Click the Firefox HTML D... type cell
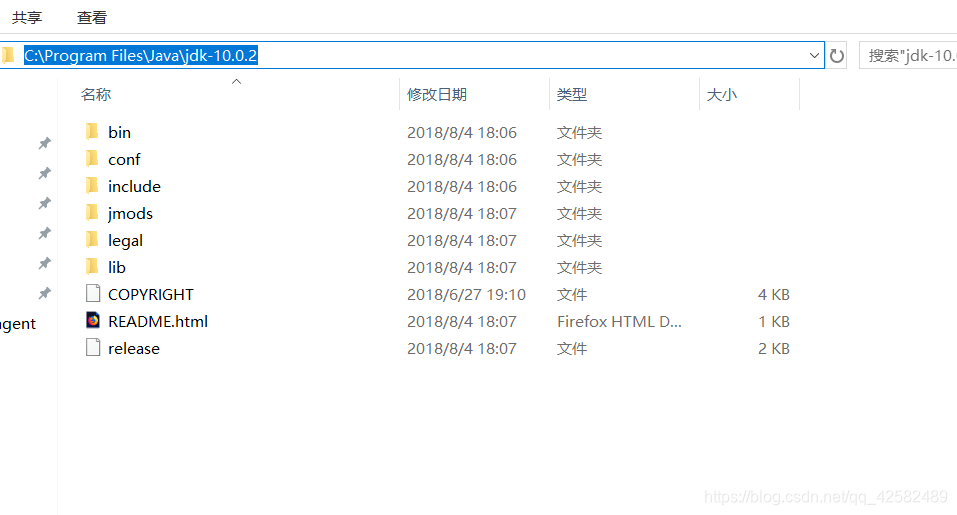The height and width of the screenshot is (515, 957). pos(619,321)
